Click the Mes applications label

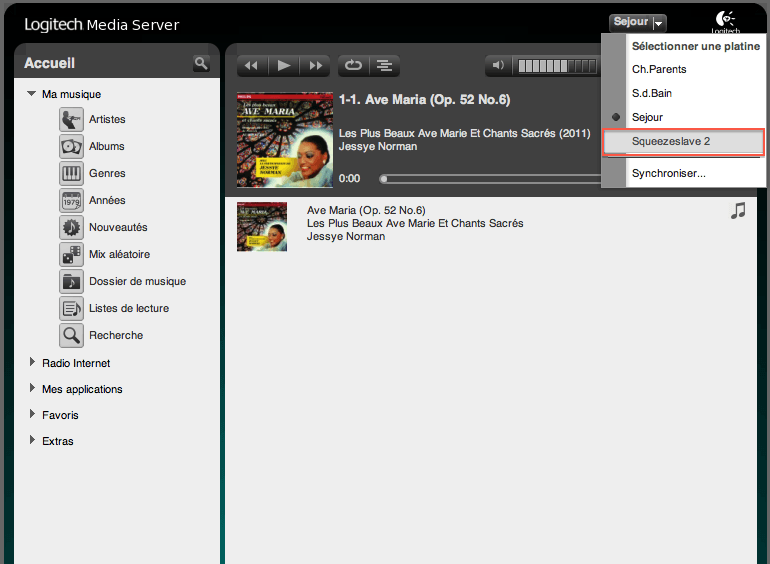tap(82, 389)
